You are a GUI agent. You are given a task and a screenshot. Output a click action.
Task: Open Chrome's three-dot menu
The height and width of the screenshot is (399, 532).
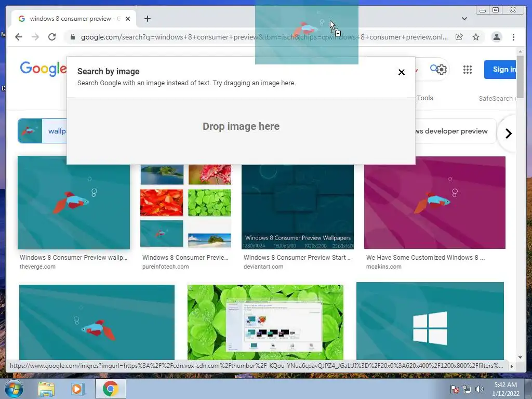point(513,37)
